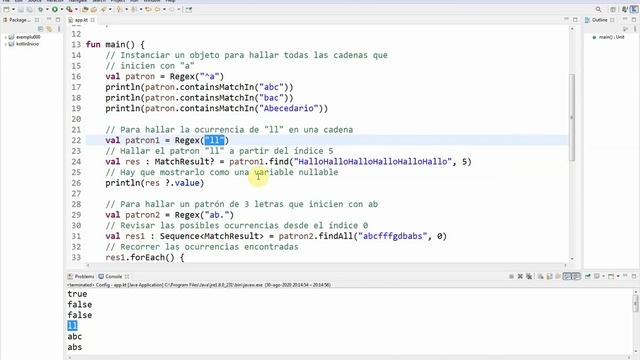The width and height of the screenshot is (640, 360).
Task: Click the Debug toolbar icon
Action: [41, 9]
